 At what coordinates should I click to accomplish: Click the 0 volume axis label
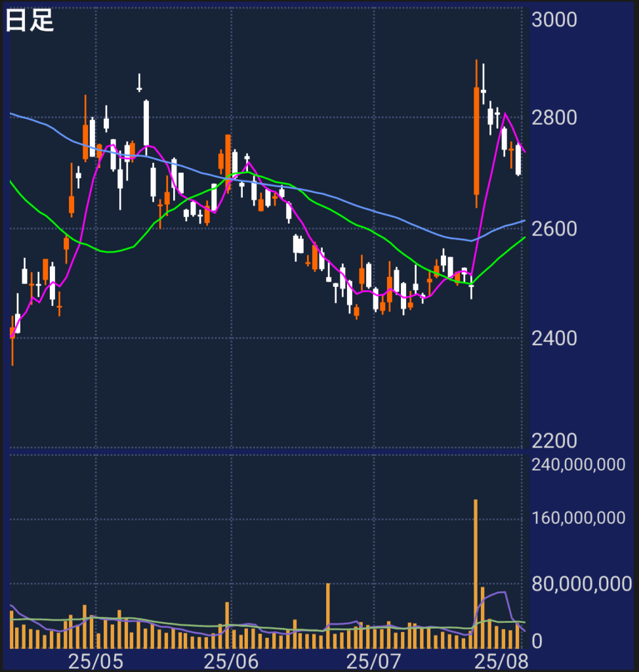pos(537,642)
